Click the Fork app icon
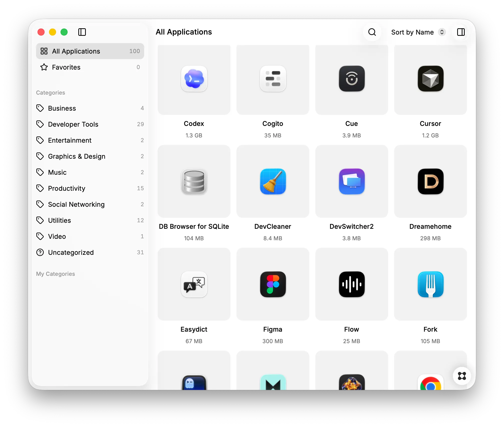The width and height of the screenshot is (504, 427). point(430,284)
